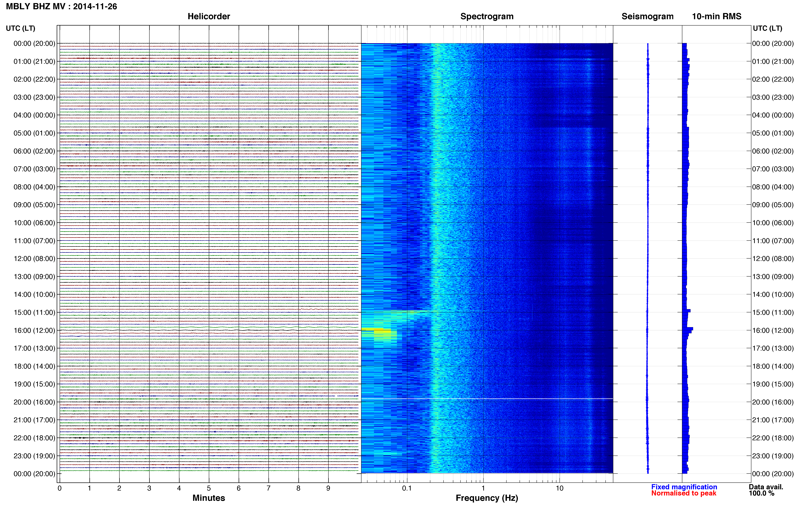Click the left time label '11:00 (07:00)'
Image resolution: width=812 pixels, height=508 pixels.
pos(34,241)
